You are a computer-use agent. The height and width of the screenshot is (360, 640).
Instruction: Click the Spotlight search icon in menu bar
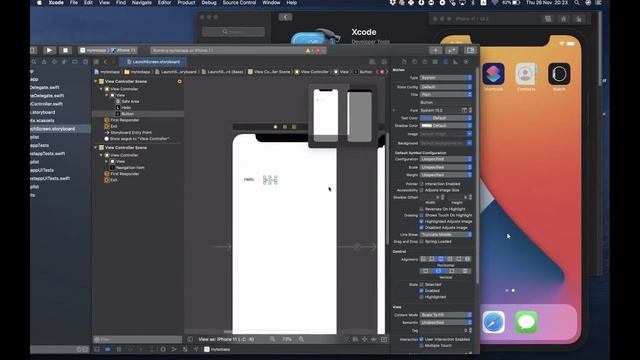click(x=576, y=3)
